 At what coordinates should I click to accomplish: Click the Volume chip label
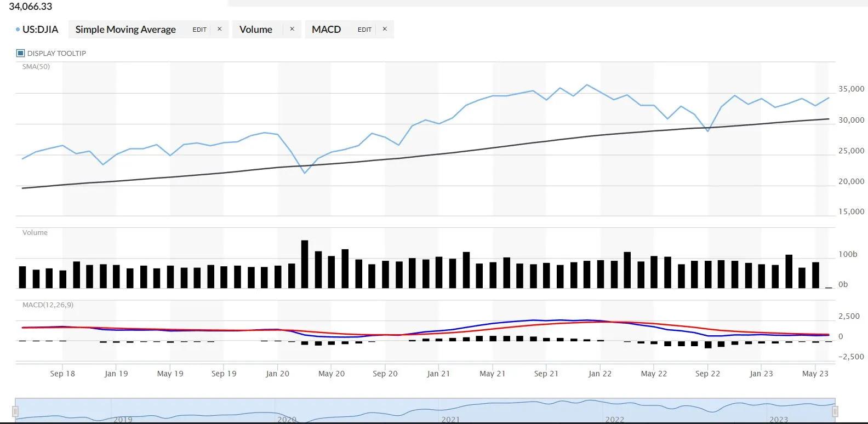point(256,30)
